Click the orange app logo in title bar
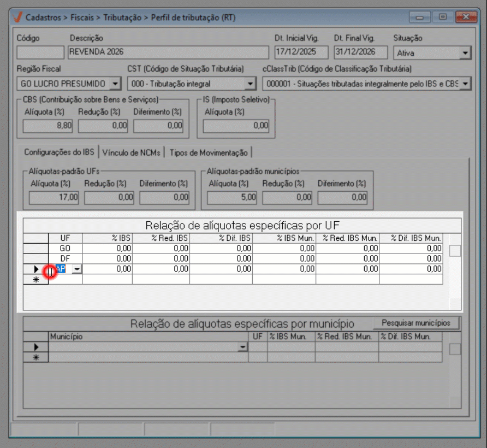The height and width of the screenshot is (448, 487). (17, 17)
